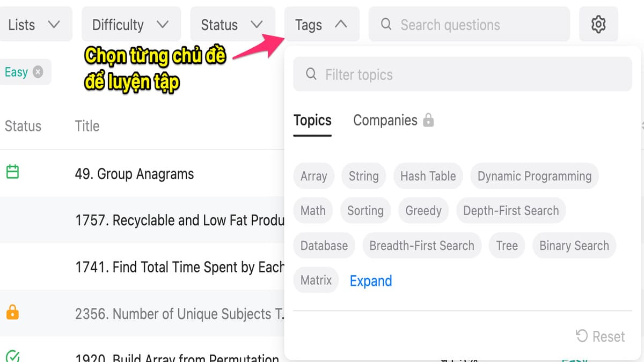
Task: Switch to the Companies tab
Action: pos(385,120)
